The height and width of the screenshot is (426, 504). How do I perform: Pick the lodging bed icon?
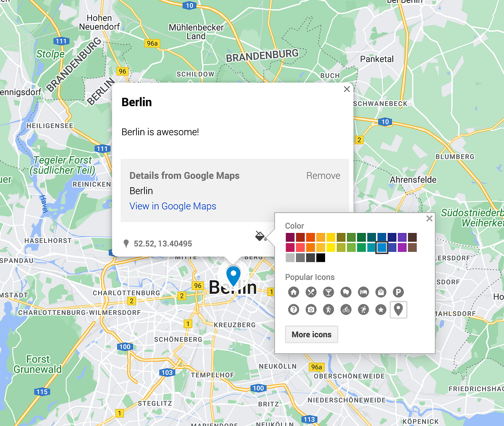click(363, 292)
